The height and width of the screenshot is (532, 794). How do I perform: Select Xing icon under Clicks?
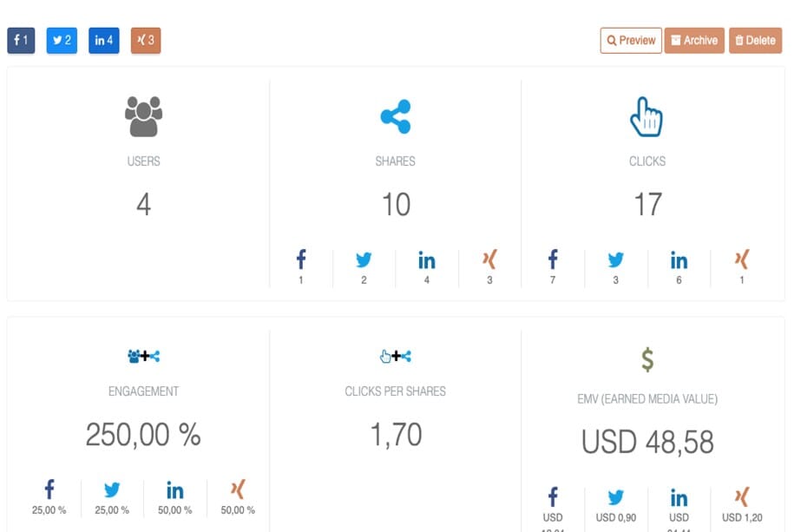pyautogui.click(x=742, y=259)
